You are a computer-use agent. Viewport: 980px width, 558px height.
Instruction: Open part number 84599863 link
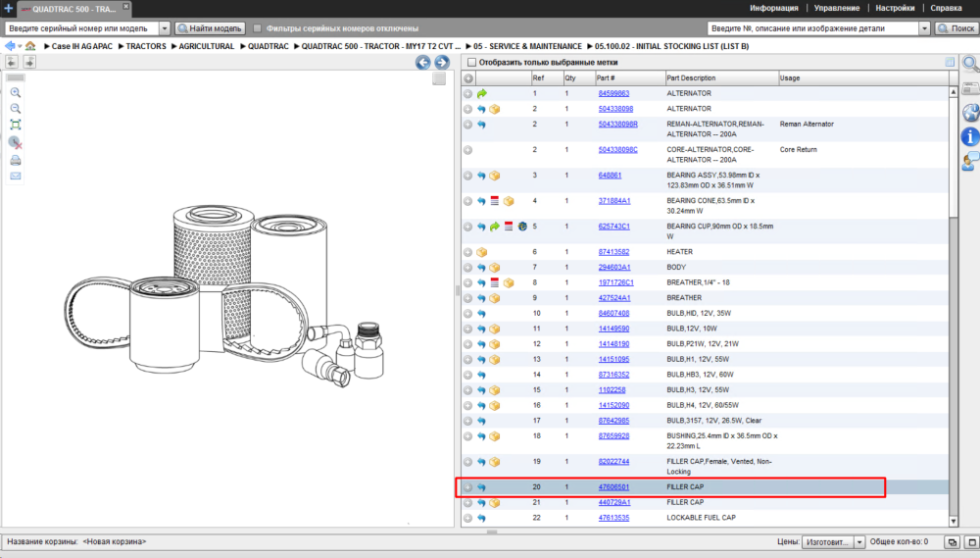[x=613, y=94]
